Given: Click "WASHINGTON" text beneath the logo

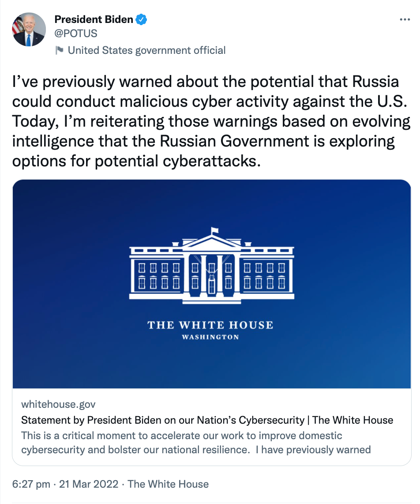Looking at the screenshot, I should [210, 337].
